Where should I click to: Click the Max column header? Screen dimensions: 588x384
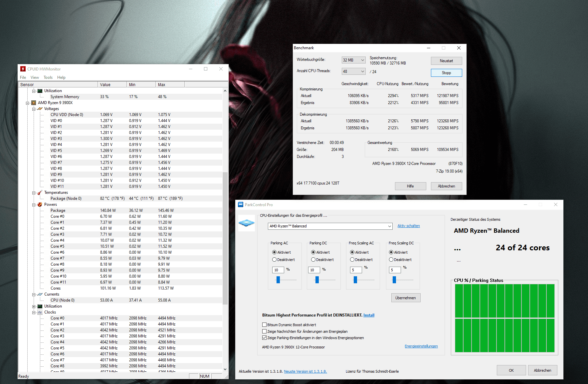tap(170, 84)
